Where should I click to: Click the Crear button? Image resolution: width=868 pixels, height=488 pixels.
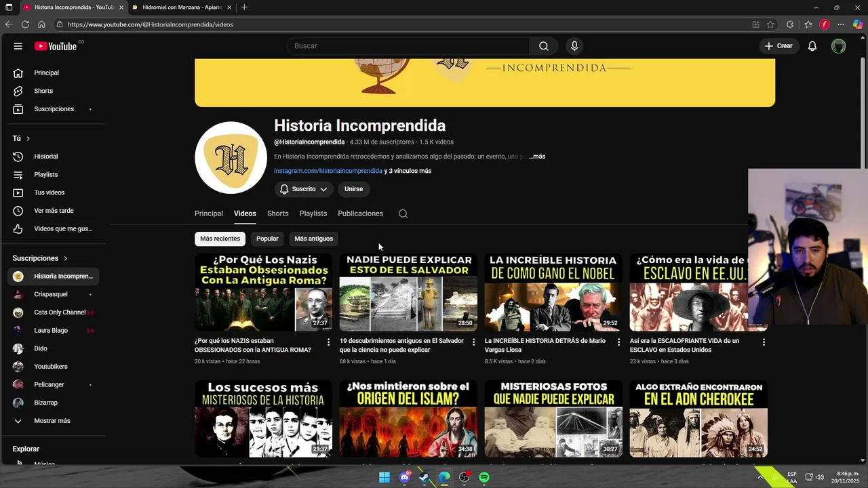point(778,46)
